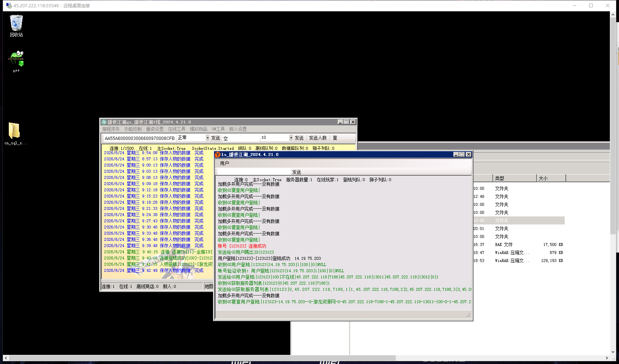Open the GM工具 menu
The width and height of the screenshot is (619, 364).
(x=218, y=129)
